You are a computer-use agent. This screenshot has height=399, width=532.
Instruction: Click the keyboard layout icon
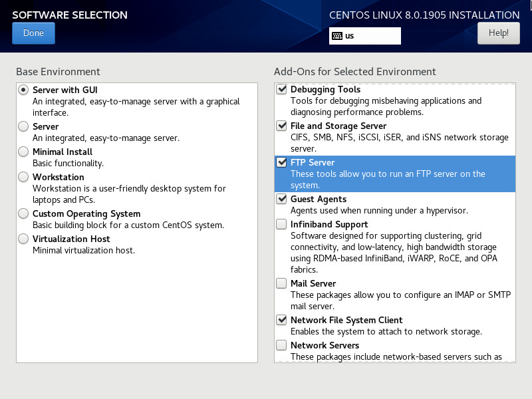point(337,36)
